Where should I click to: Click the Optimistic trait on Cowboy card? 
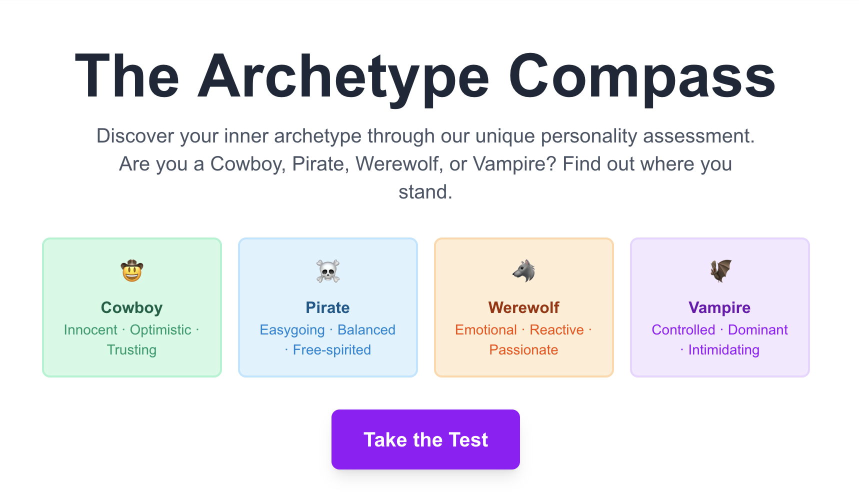[x=160, y=330]
